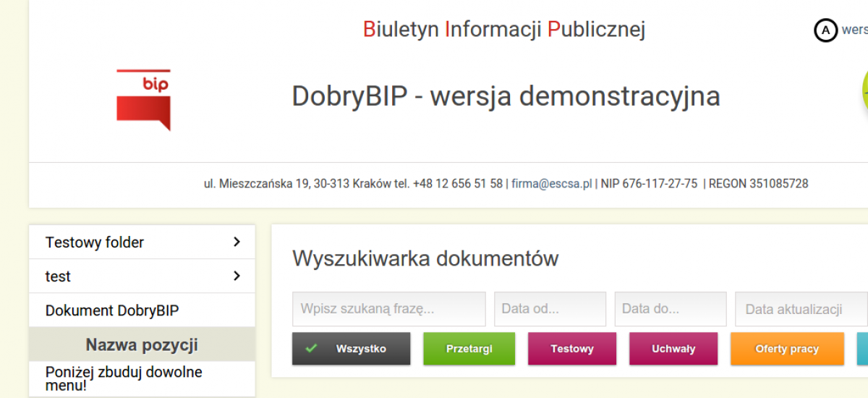Click the Nazwa pozycji menu header

142,344
